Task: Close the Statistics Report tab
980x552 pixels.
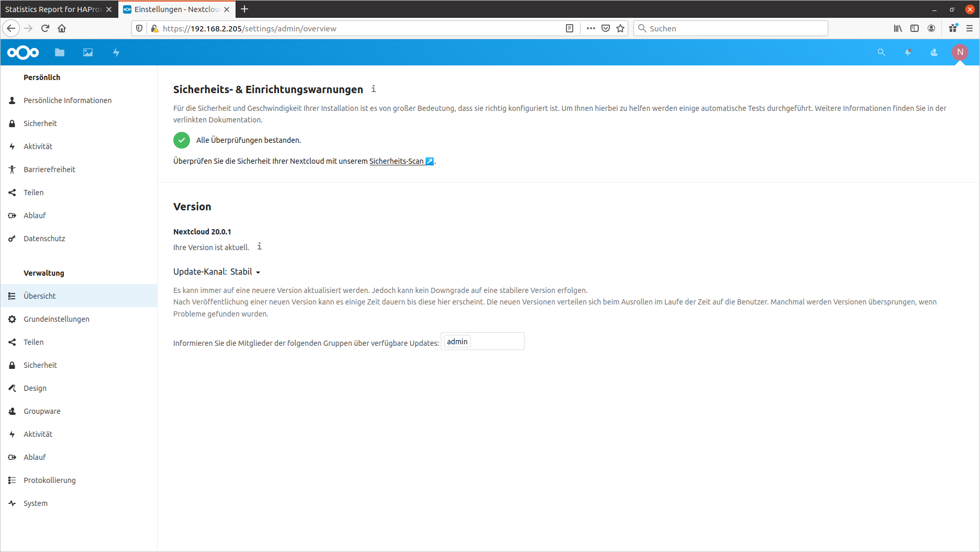Action: [x=109, y=9]
